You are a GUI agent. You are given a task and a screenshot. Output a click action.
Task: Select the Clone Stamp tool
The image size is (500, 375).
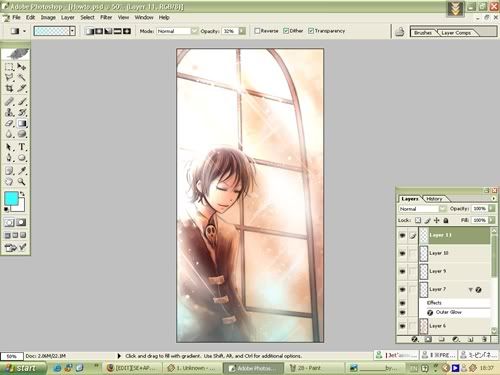pyautogui.click(x=9, y=112)
